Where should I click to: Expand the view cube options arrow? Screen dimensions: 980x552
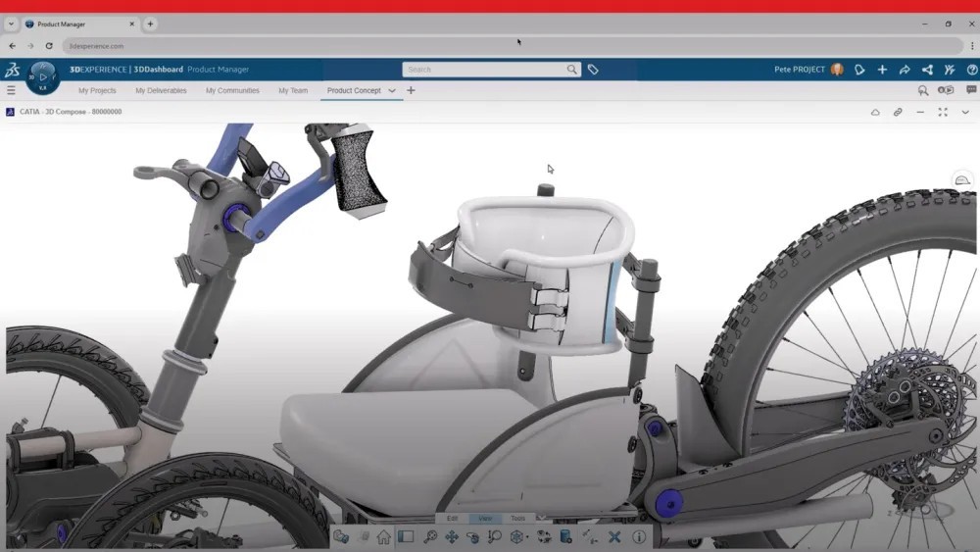(x=526, y=537)
